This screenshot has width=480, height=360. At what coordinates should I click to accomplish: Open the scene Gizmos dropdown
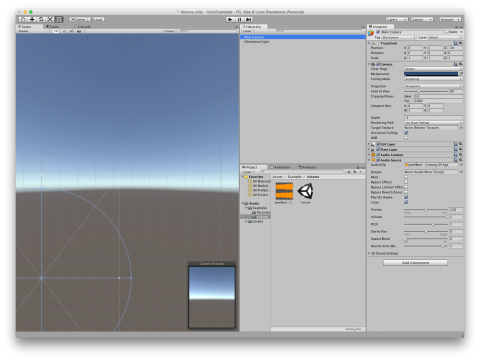170,31
